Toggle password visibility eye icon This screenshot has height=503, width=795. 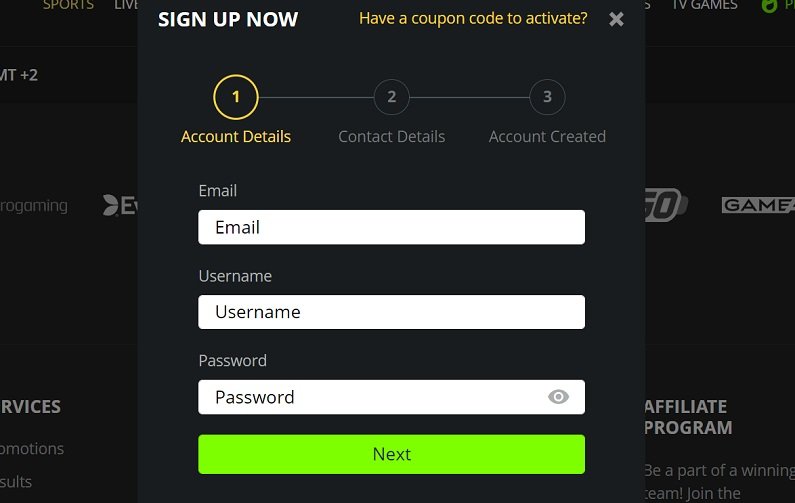pyautogui.click(x=558, y=397)
